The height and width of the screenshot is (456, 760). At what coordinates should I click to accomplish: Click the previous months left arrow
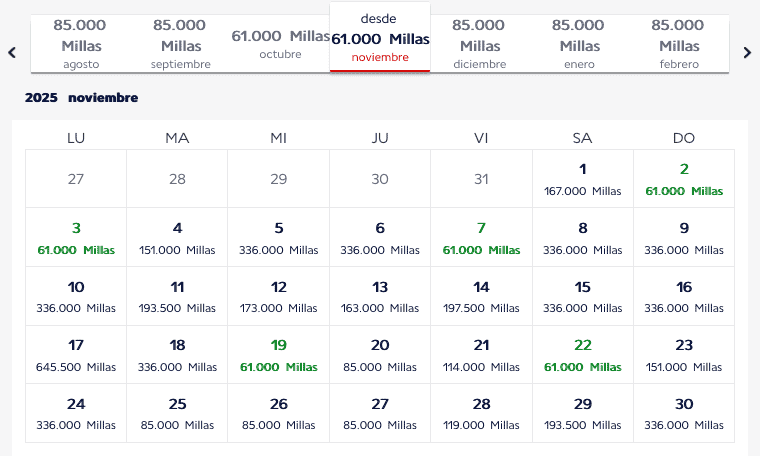click(12, 53)
